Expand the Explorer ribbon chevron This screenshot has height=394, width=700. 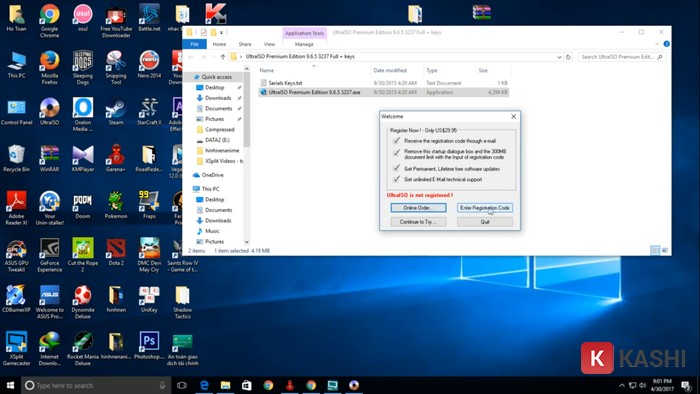click(x=657, y=44)
